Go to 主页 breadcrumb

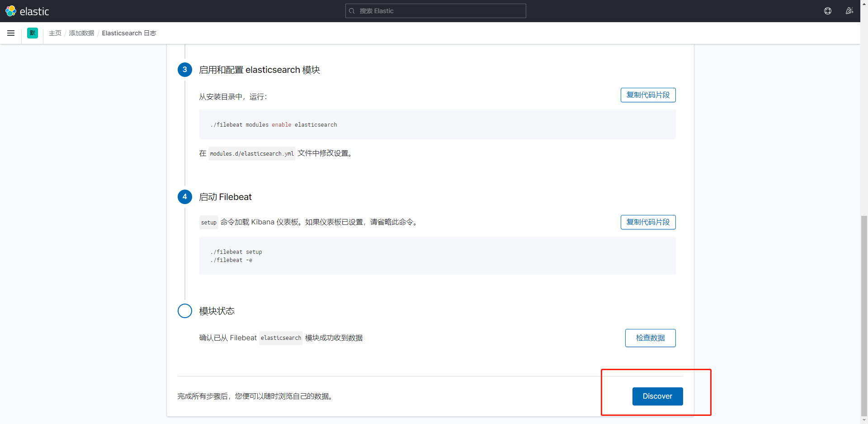tap(55, 33)
